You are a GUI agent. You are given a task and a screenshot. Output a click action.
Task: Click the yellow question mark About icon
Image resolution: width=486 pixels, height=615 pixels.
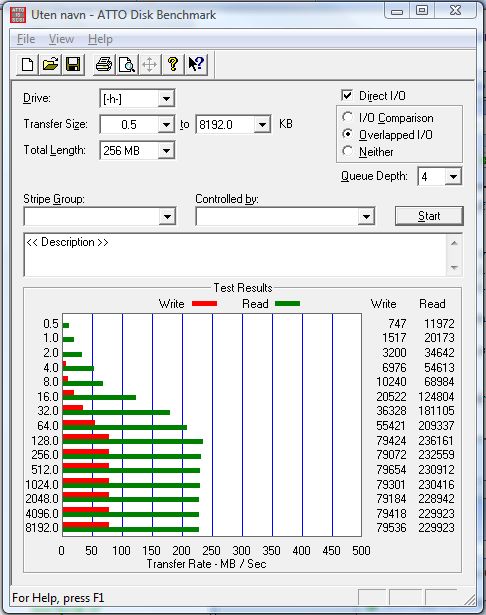click(x=173, y=64)
